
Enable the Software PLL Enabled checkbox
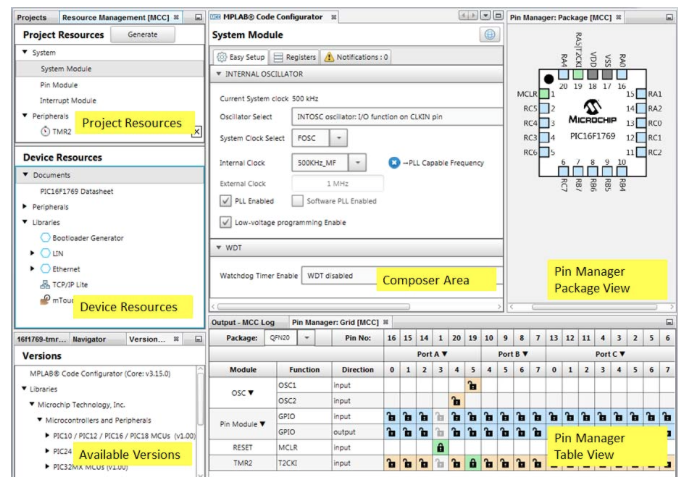[297, 201]
